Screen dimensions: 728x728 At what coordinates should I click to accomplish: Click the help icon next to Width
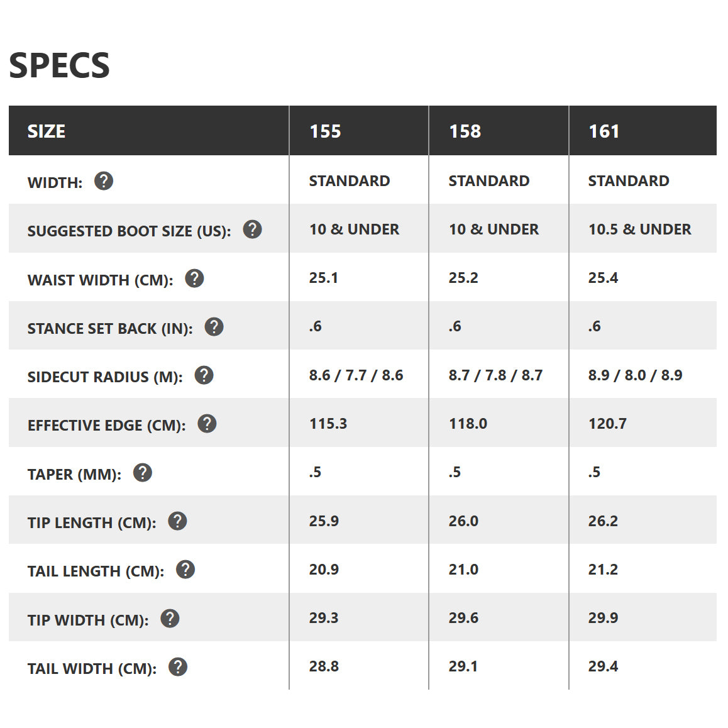click(x=104, y=181)
